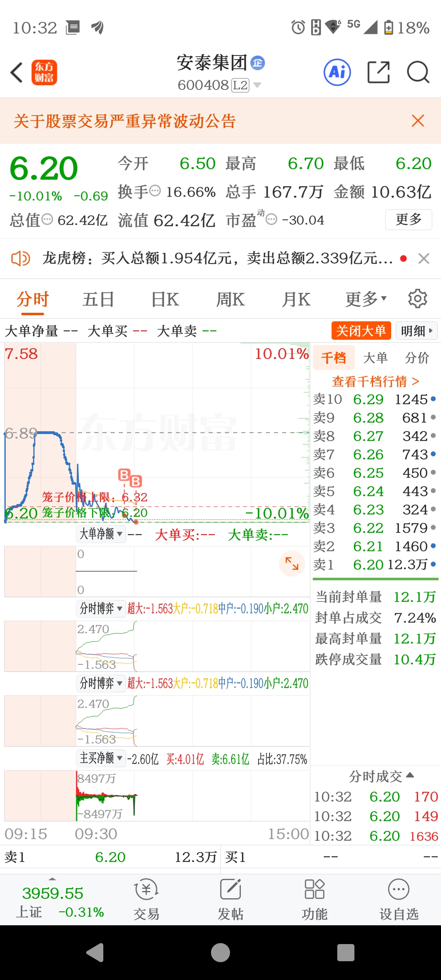Tap the 主买净额 volume sub-chart
The image size is (441, 980).
pos(157,795)
